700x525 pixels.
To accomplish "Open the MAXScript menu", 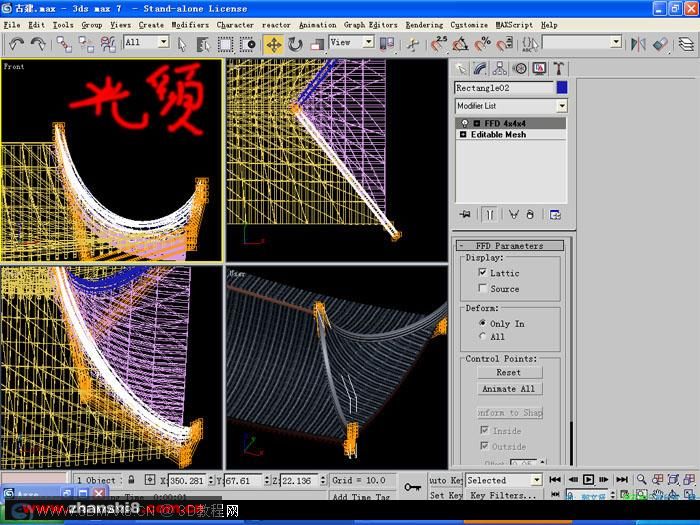I will tap(514, 25).
